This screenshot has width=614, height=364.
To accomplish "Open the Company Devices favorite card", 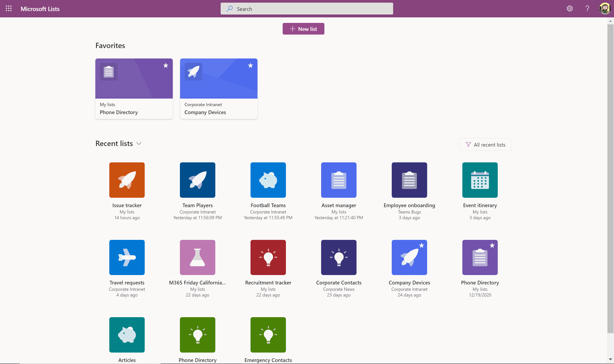I will click(x=219, y=89).
